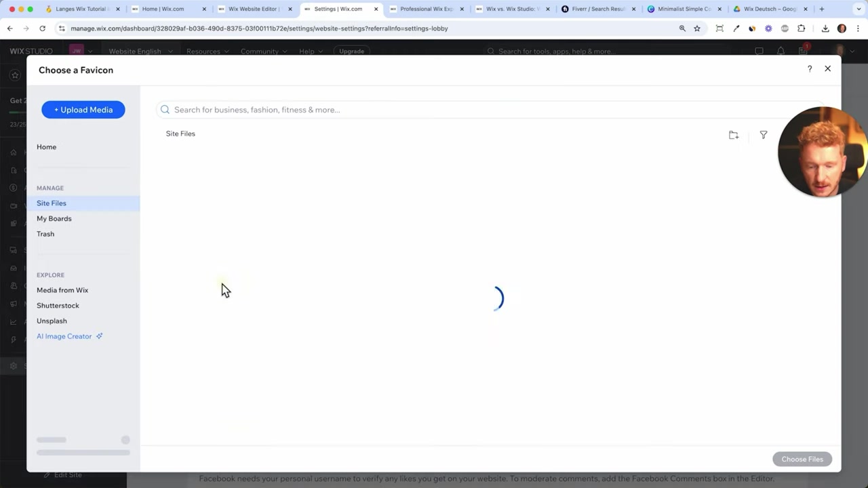This screenshot has width=868, height=488.
Task: Click the Upload Media button
Action: tap(83, 110)
